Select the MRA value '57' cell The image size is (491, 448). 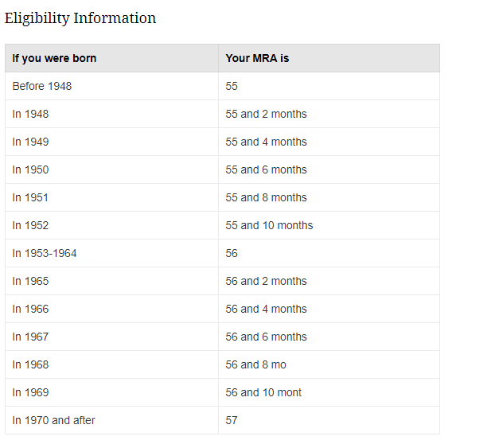[329, 420]
